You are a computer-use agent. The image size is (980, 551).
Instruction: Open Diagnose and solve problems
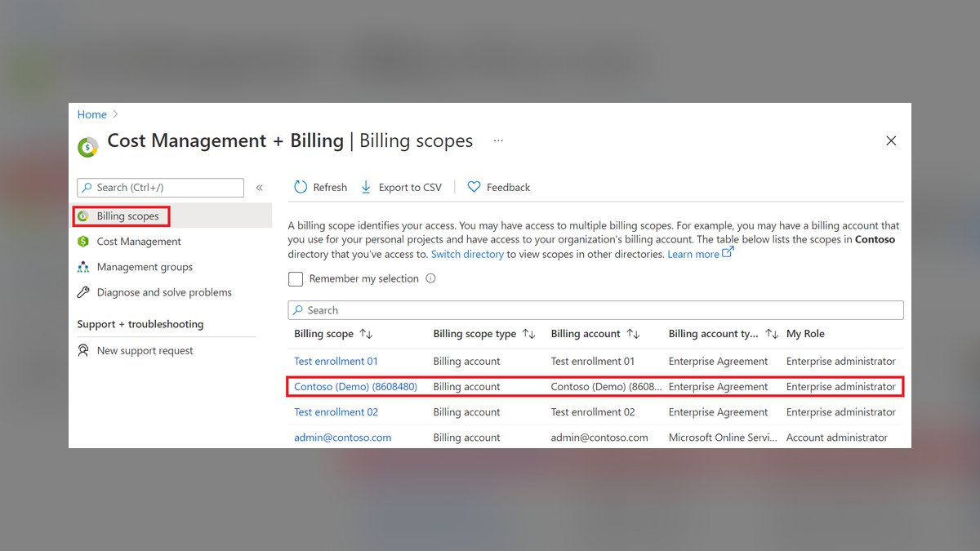coord(164,292)
